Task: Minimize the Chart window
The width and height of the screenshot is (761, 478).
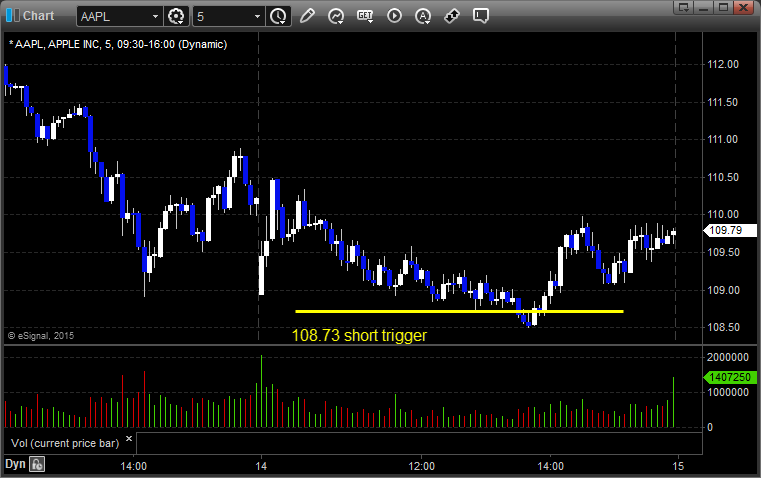Action: click(704, 7)
